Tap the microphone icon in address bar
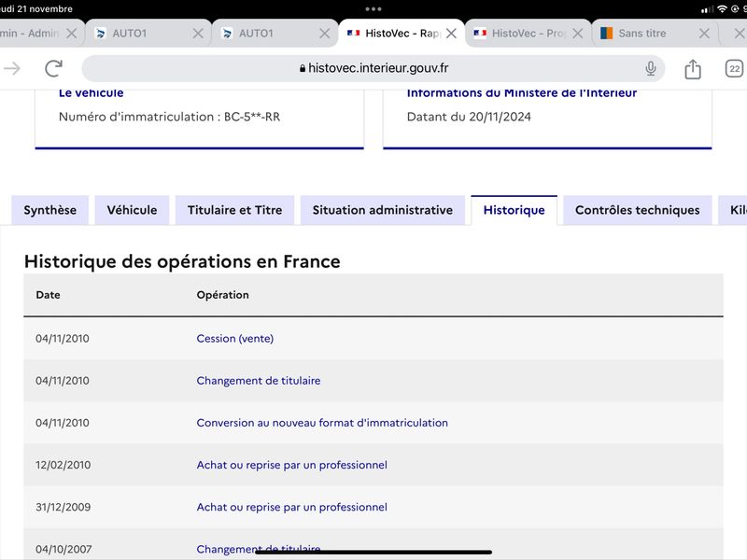Image resolution: width=747 pixels, height=560 pixels. [650, 68]
